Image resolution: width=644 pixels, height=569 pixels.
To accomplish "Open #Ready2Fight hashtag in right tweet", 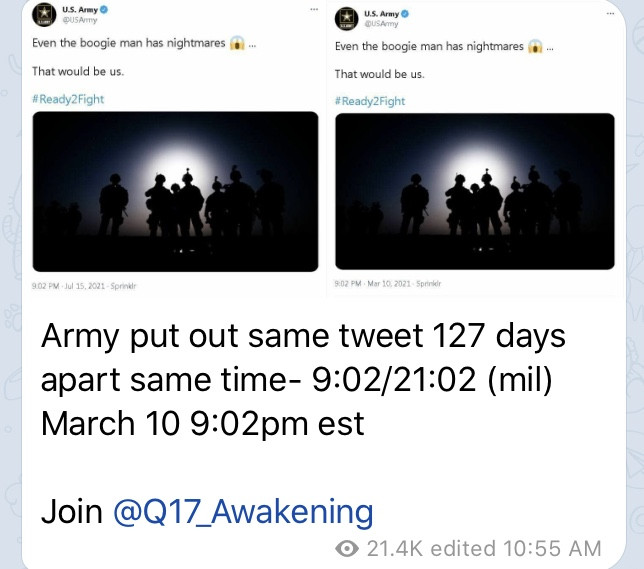I will (x=369, y=101).
